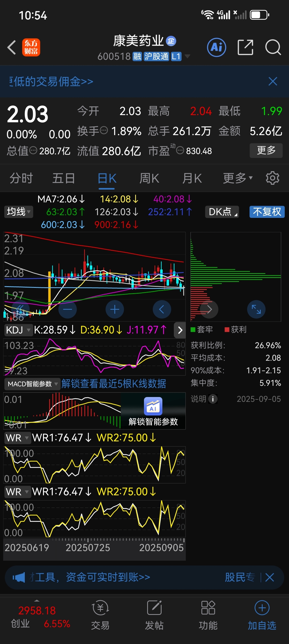Viewport: 289px width, 644px height.
Task: Open the 交易 trade icon
Action: [100, 616]
